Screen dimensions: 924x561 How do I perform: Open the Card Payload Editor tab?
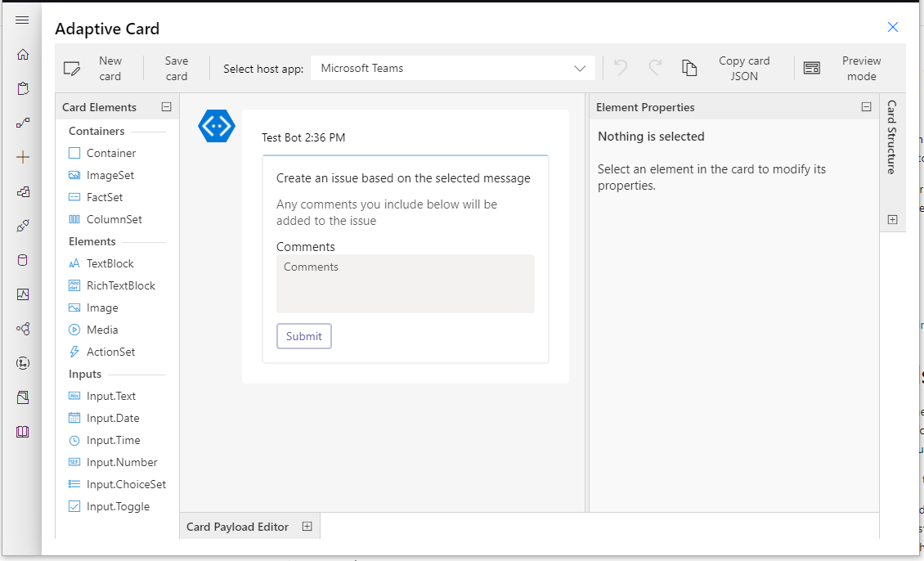pos(237,526)
